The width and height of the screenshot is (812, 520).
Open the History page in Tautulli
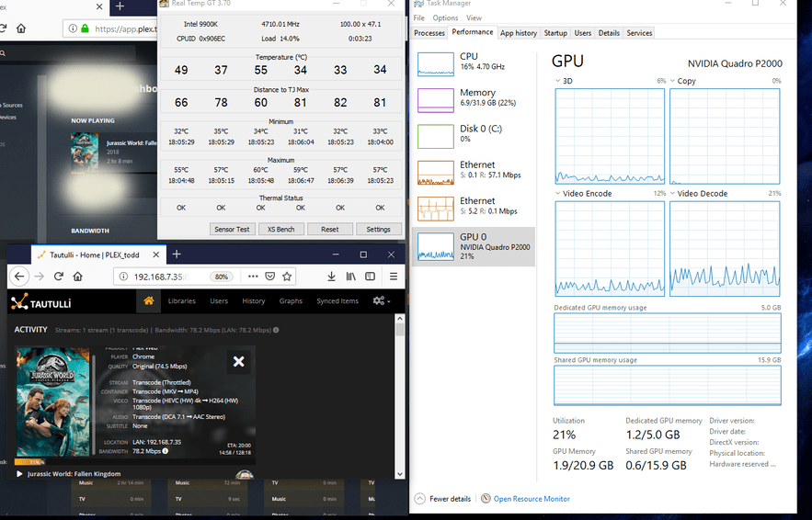click(253, 300)
